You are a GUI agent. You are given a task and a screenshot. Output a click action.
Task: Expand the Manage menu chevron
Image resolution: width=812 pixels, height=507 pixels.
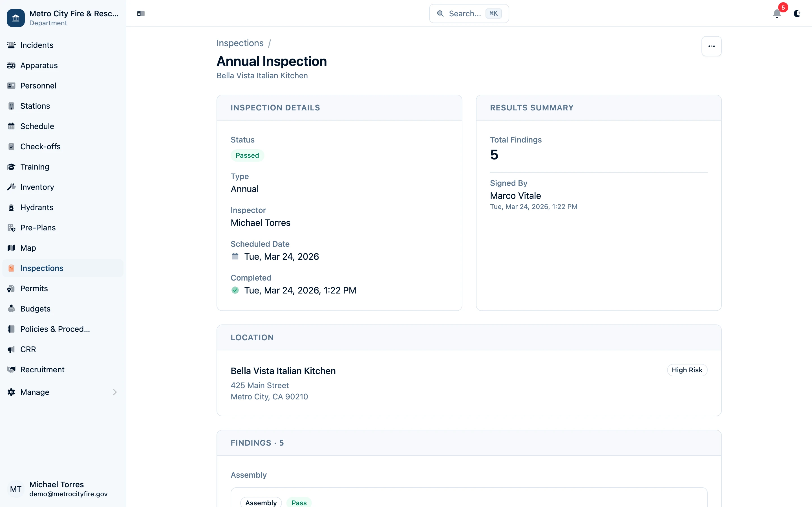tap(115, 392)
